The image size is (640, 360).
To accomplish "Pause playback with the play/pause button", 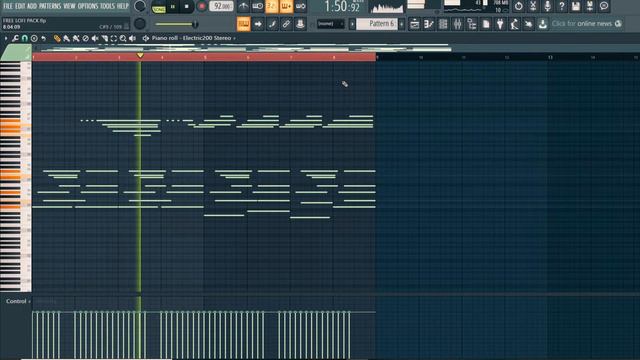I will [x=173, y=7].
